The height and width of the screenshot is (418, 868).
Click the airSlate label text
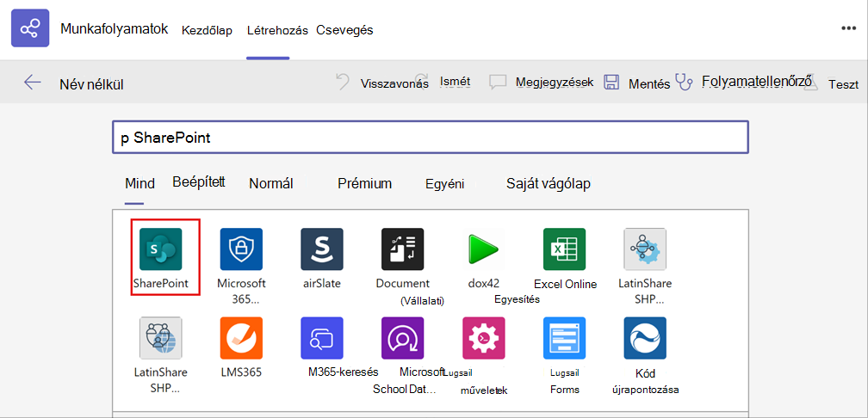(322, 283)
